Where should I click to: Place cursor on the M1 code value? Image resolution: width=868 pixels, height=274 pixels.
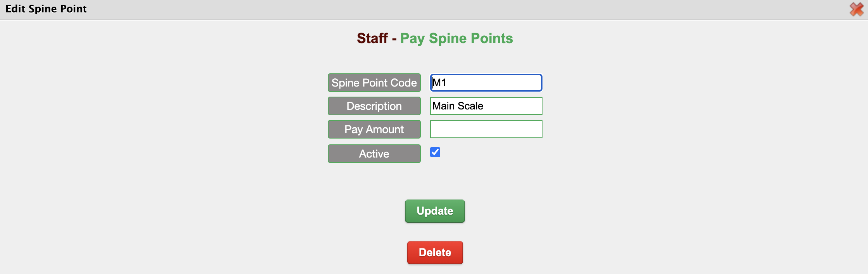[x=439, y=83]
